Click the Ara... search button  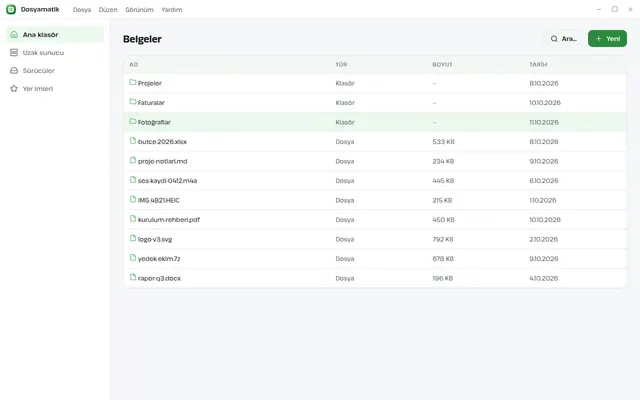[563, 39]
